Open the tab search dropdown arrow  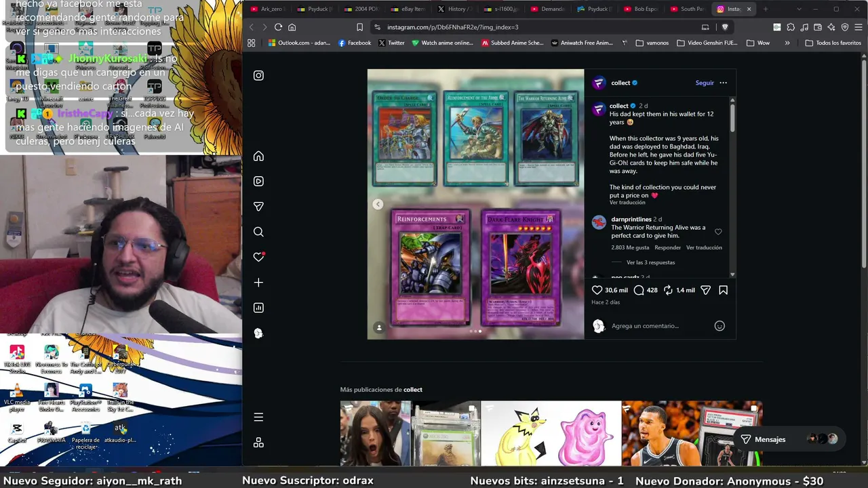click(799, 9)
